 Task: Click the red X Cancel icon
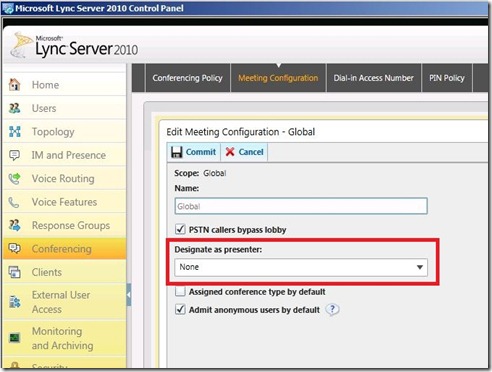click(230, 152)
